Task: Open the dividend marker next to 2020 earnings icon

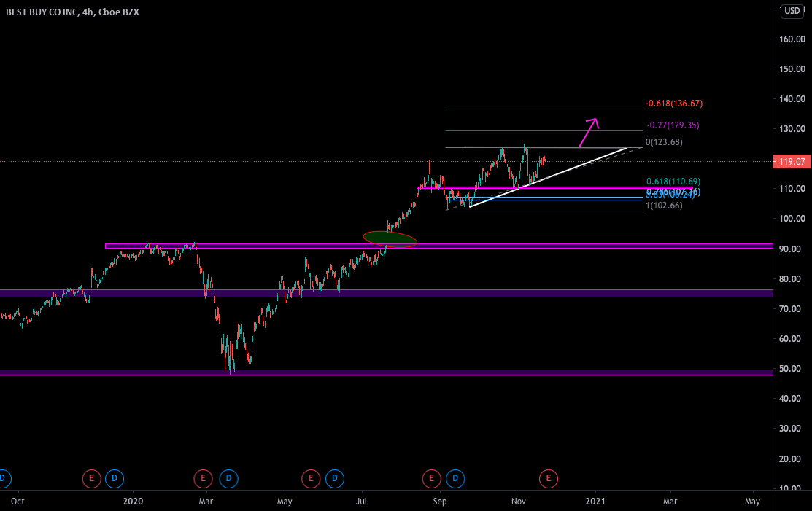Action: pos(114,479)
